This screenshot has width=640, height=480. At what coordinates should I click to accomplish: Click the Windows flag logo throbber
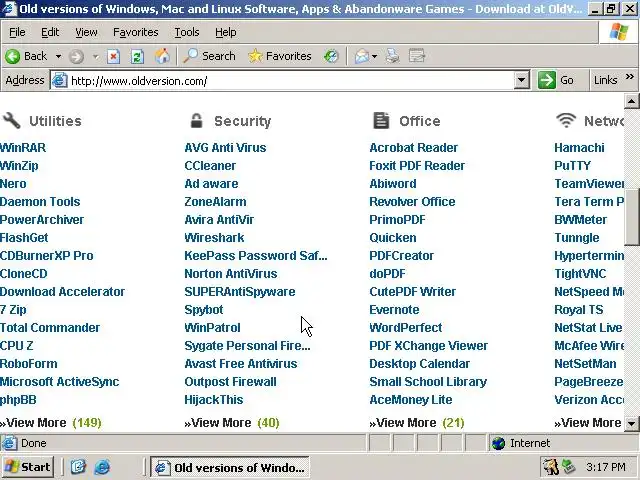click(x=619, y=32)
